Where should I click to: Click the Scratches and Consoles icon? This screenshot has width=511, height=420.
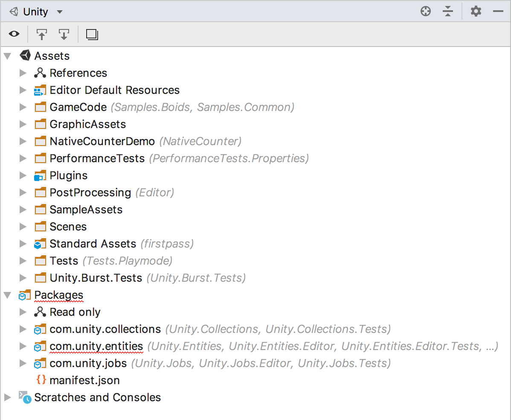[x=25, y=397]
